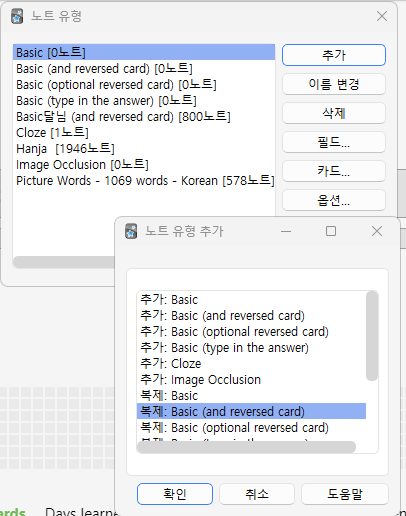The width and height of the screenshot is (406, 516).
Task: Select Hanja [1946노트] note type
Action: point(144,148)
